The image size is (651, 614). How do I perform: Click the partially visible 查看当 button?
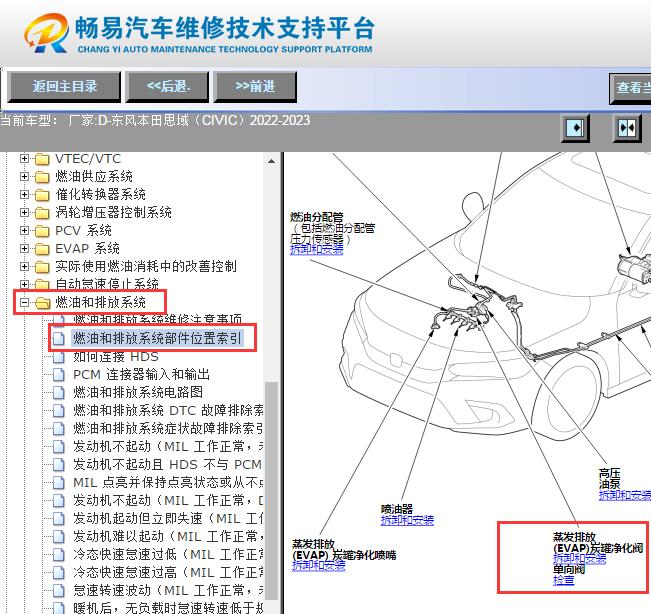[x=630, y=88]
